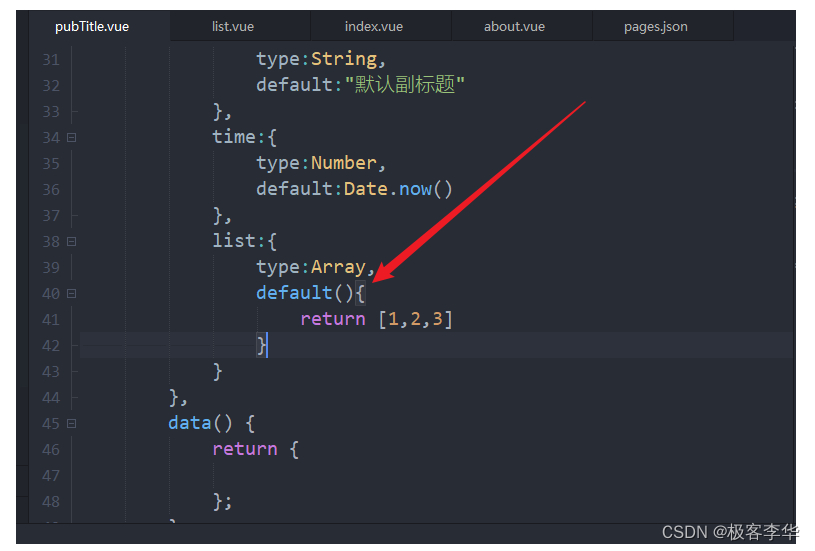Place cursor after closing brace on line 42
The height and width of the screenshot is (551, 815).
pos(267,346)
